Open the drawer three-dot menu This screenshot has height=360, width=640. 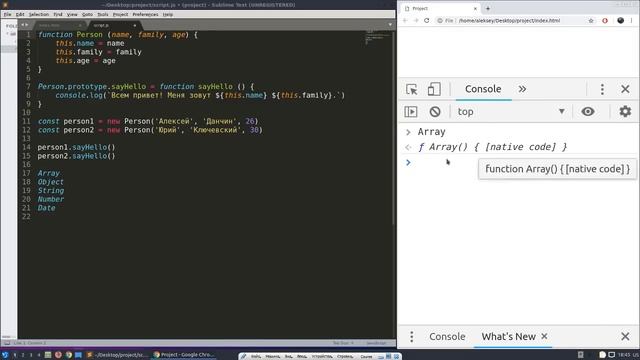coord(411,336)
